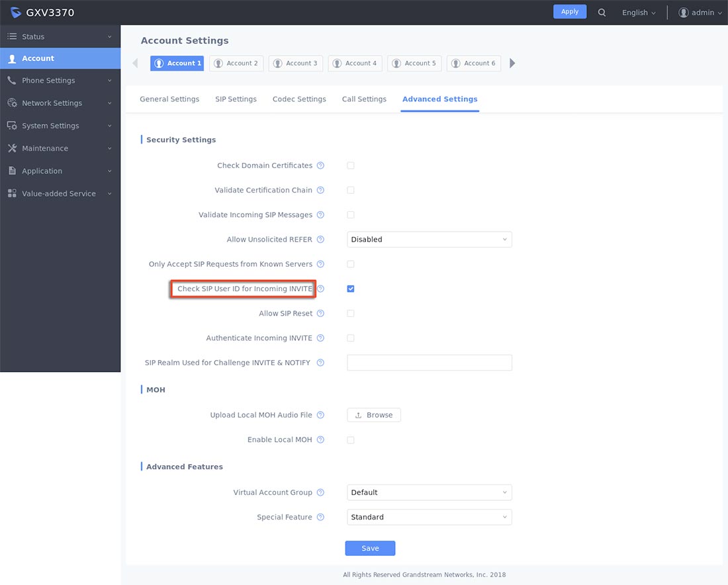Switch to Codec Settings tab
Image resolution: width=728 pixels, height=585 pixels.
299,99
